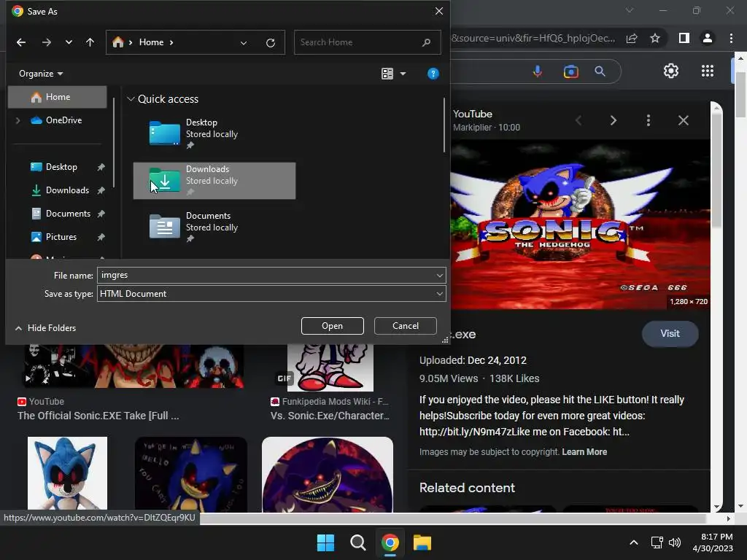The width and height of the screenshot is (747, 560).
Task: Click the forward arrow in Save As
Action: click(46, 42)
